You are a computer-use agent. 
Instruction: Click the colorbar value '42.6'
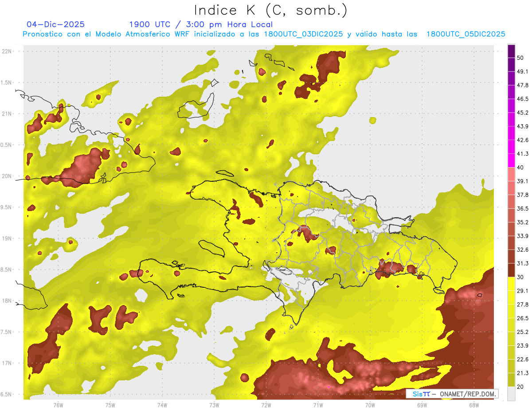click(523, 140)
